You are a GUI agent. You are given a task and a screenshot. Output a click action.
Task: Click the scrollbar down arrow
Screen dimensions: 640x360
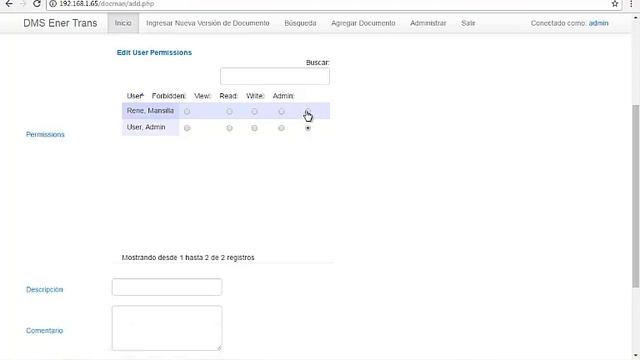pyautogui.click(x=636, y=356)
